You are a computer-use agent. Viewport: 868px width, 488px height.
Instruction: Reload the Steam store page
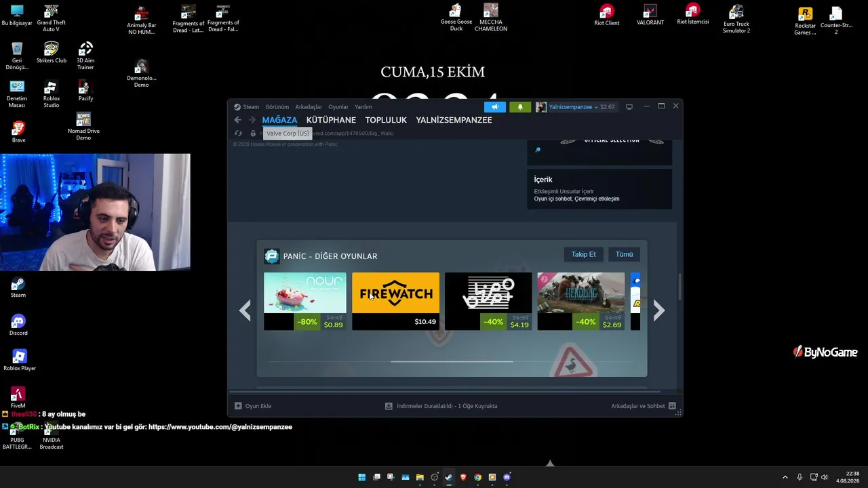(x=238, y=134)
